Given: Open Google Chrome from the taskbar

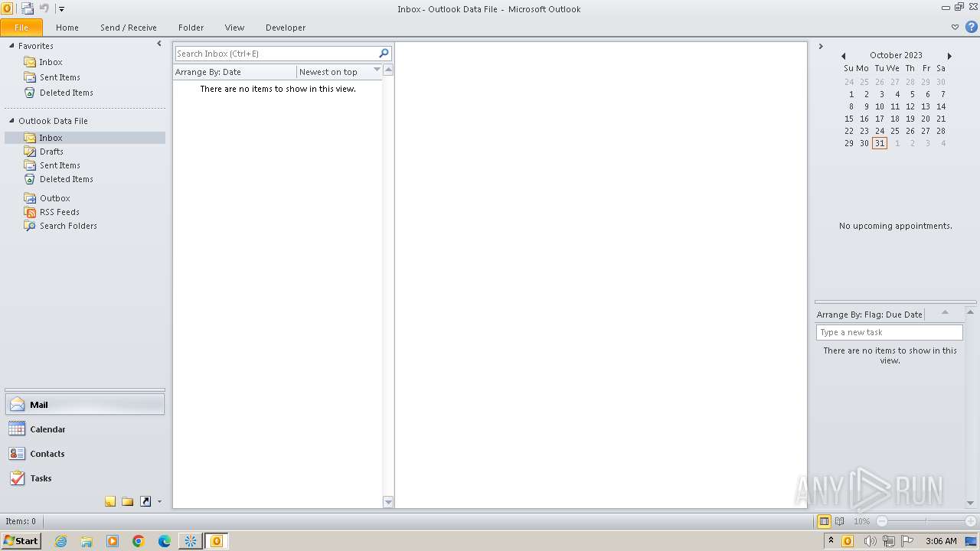Looking at the screenshot, I should point(139,541).
